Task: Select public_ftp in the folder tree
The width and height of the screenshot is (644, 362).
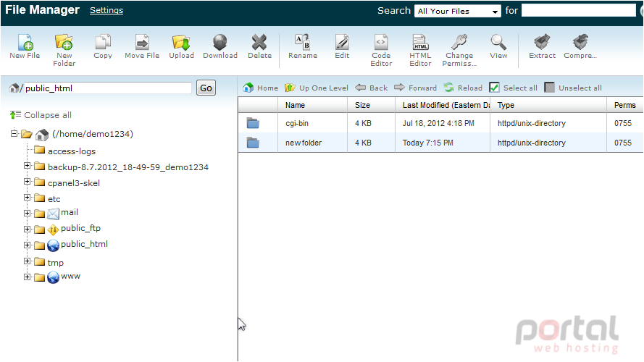Action: pyautogui.click(x=81, y=228)
